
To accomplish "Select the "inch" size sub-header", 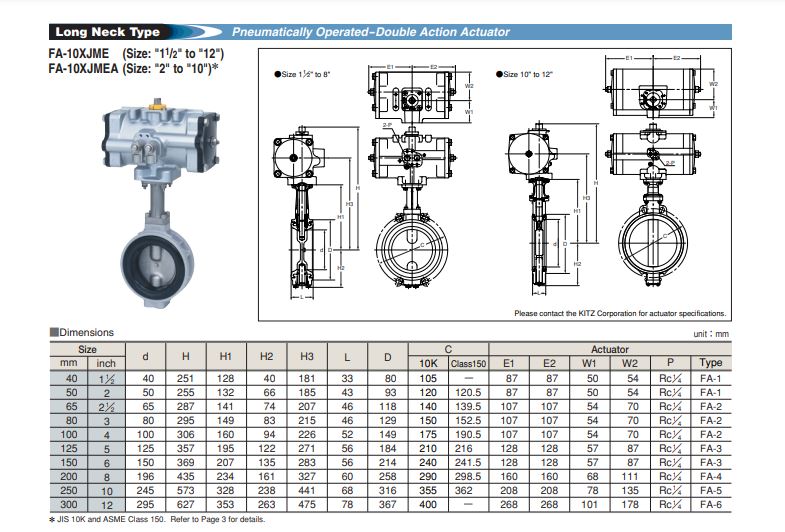I will (x=107, y=362).
